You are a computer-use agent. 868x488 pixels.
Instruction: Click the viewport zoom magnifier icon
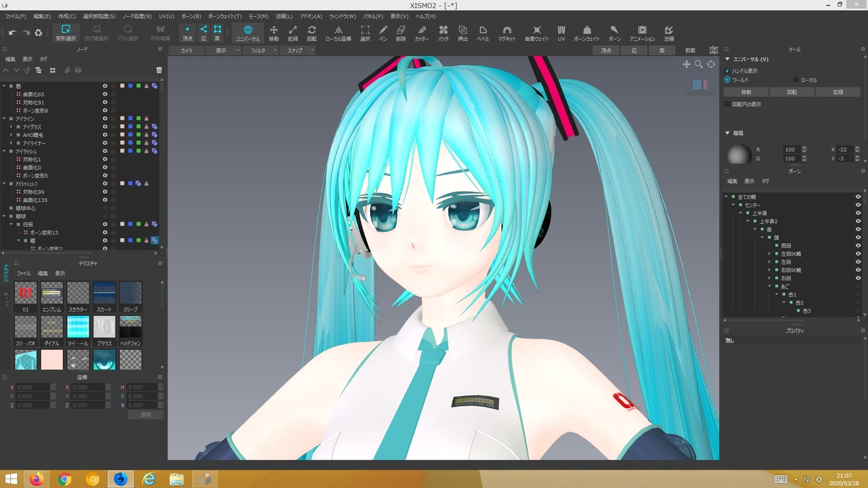tap(698, 64)
